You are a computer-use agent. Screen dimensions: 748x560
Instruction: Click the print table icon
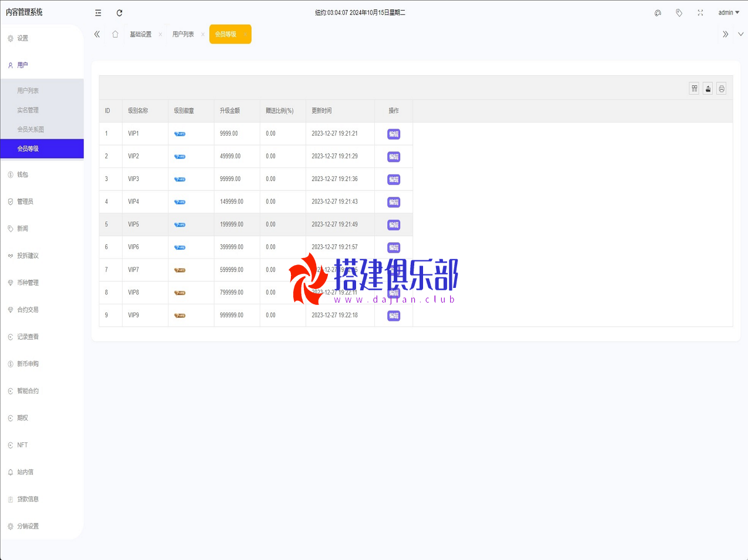click(x=722, y=88)
